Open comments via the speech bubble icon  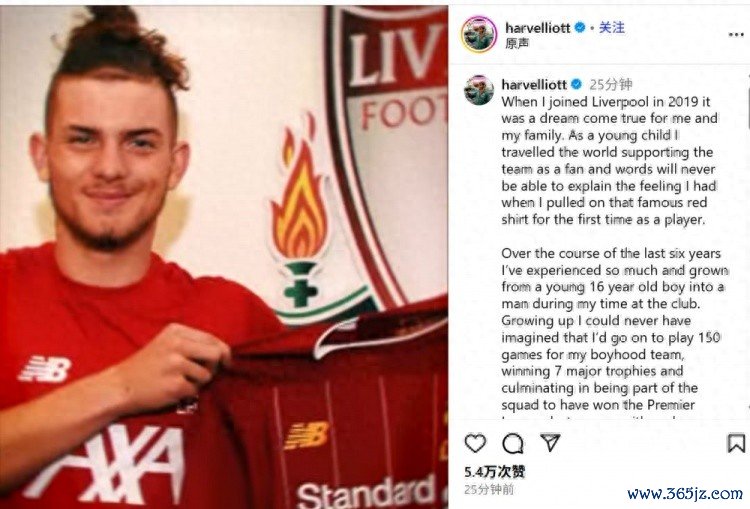pyautogui.click(x=513, y=444)
